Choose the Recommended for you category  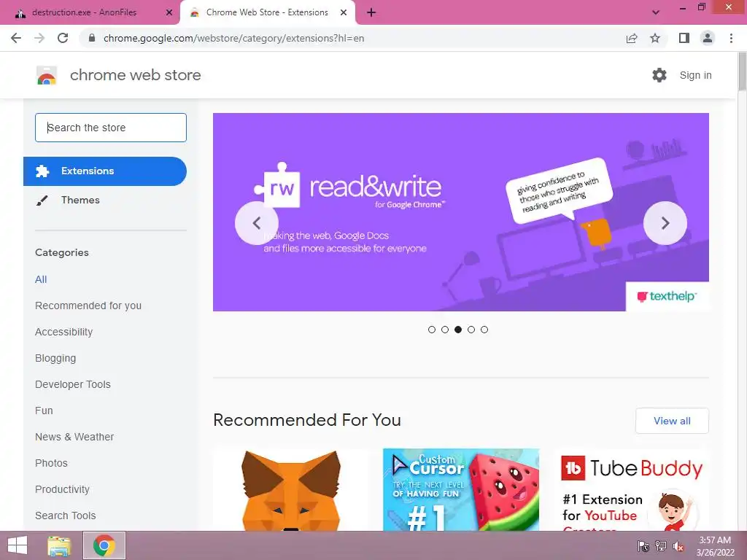click(x=88, y=306)
